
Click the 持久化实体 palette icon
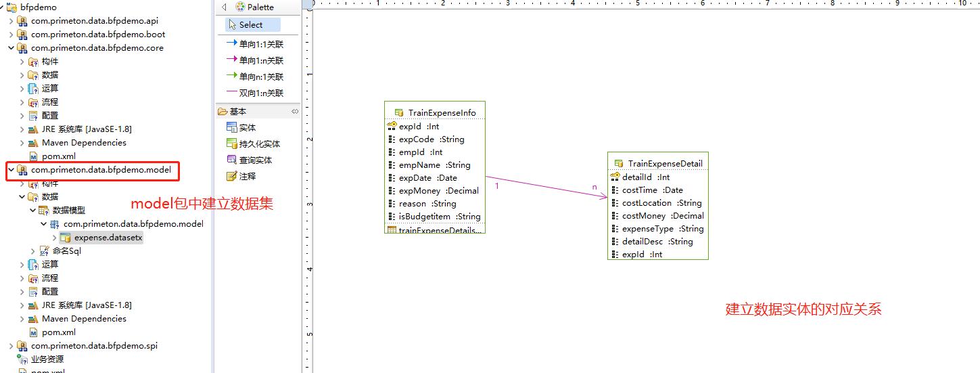(x=233, y=144)
